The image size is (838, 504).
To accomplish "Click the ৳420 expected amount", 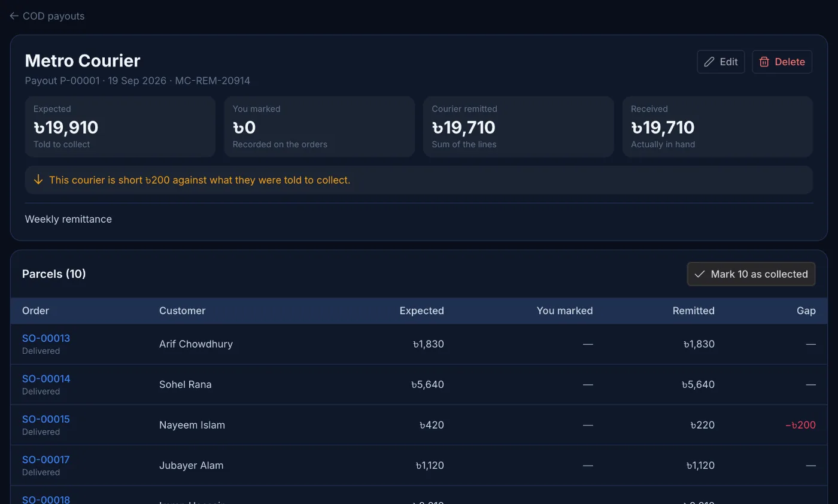I will tap(432, 425).
